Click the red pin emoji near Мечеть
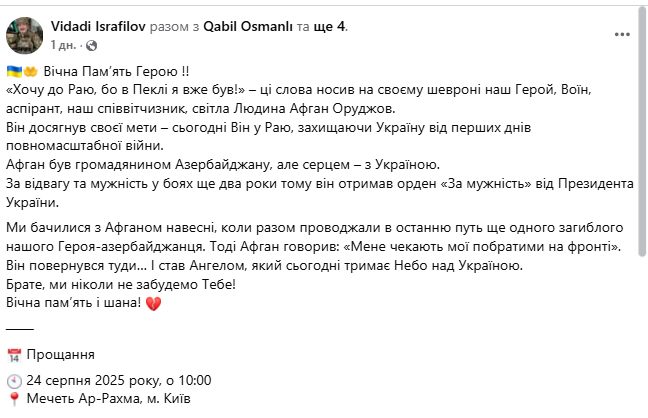This screenshot has width=648, height=418. coord(14,398)
